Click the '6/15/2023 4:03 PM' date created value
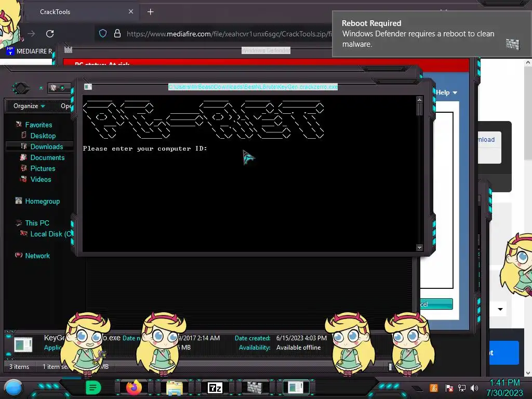Viewport: 532px width, 399px height. coord(302,338)
